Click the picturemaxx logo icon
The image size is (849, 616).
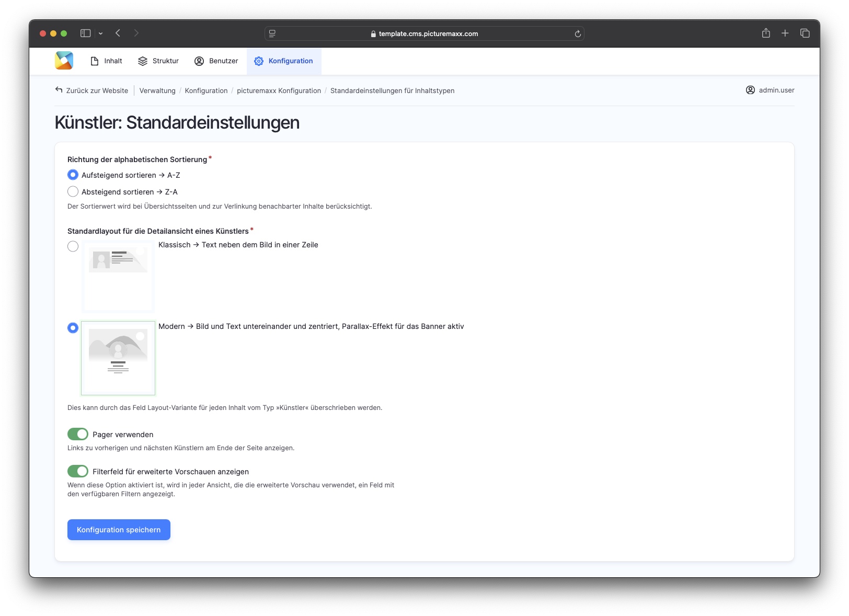click(64, 61)
